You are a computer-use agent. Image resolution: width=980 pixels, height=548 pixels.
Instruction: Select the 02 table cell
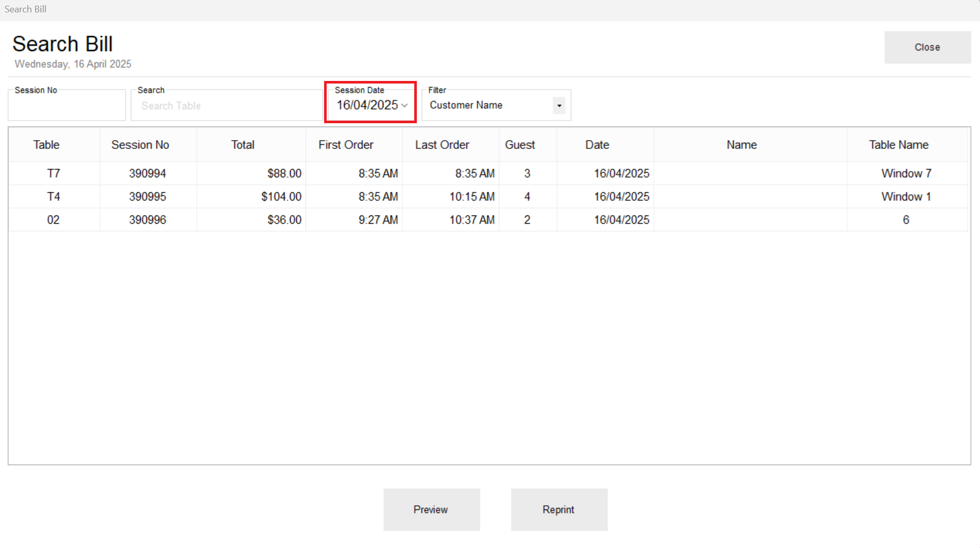pos(54,220)
